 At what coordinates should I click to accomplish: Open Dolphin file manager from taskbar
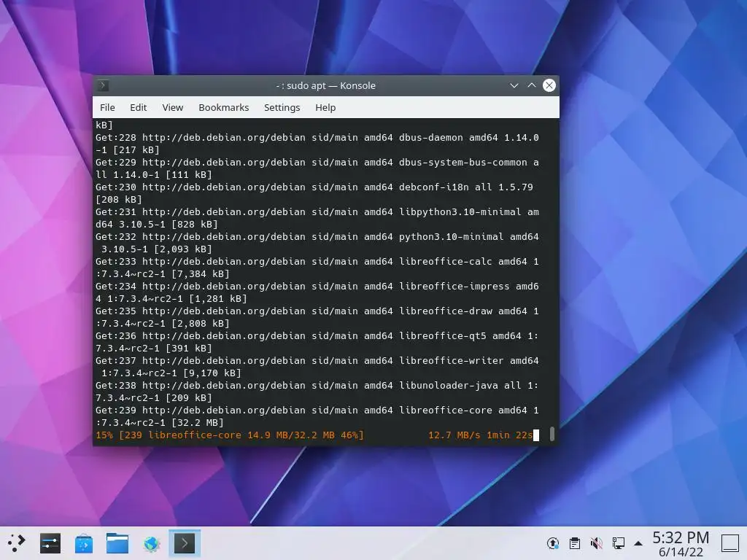click(x=117, y=543)
